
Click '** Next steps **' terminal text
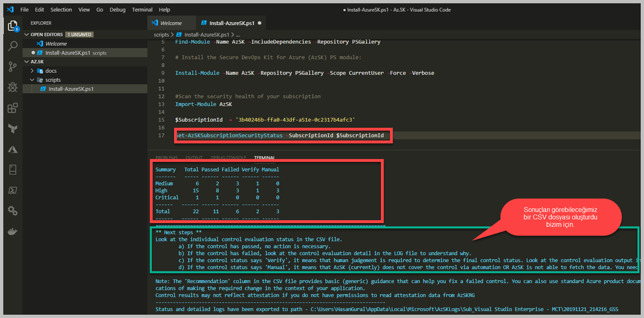(x=179, y=232)
